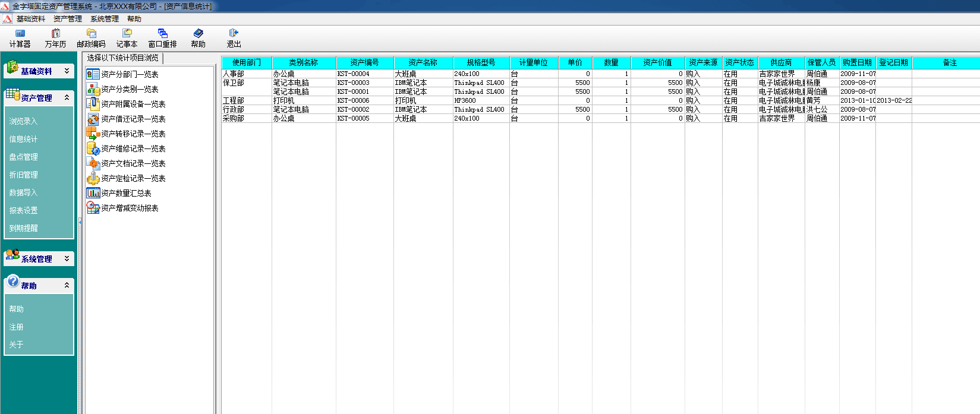Open the 帮助 help book icon in toolbar
The image size is (980, 414).
coord(198,33)
